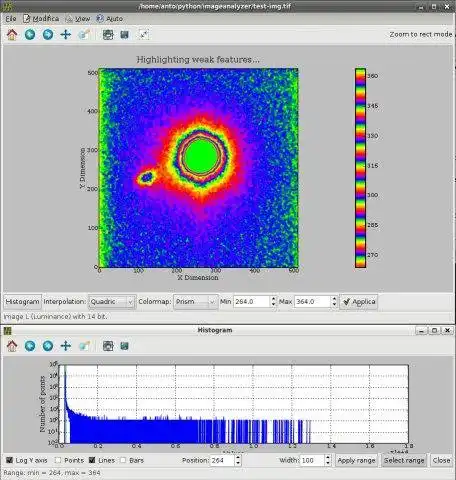The height and width of the screenshot is (480, 456).
Task: Click the Home icon in main toolbar
Action: [x=12, y=34]
